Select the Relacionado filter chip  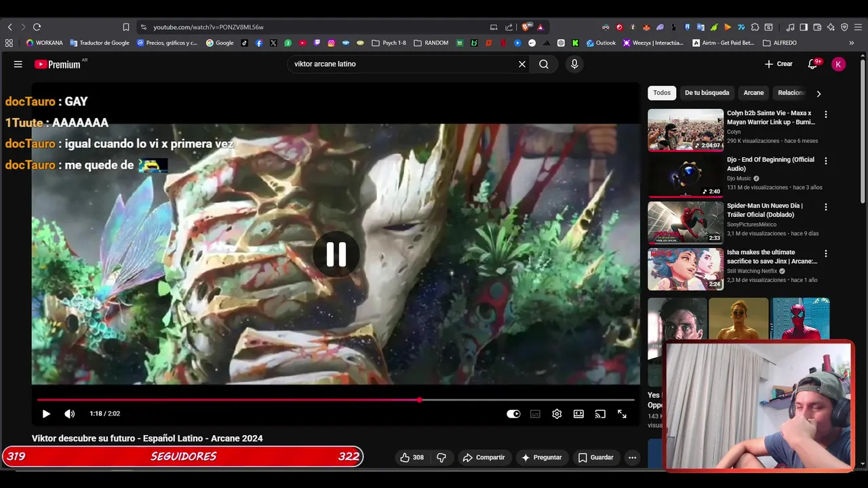pyautogui.click(x=791, y=93)
